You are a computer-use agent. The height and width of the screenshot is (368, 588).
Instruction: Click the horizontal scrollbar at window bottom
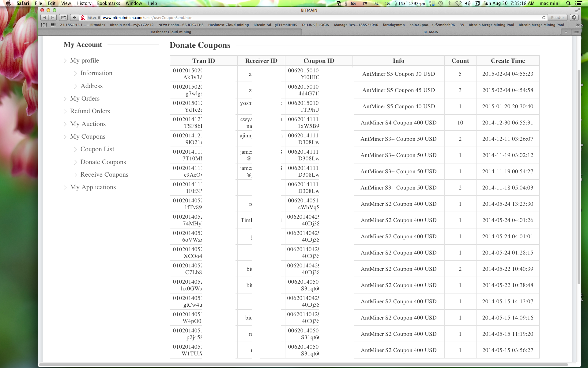click(x=303, y=365)
